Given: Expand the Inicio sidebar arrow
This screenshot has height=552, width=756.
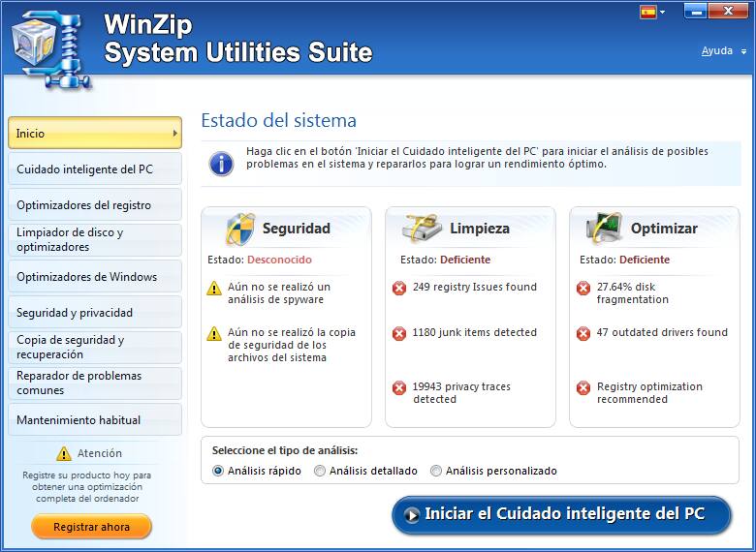Looking at the screenshot, I should pos(175,134).
